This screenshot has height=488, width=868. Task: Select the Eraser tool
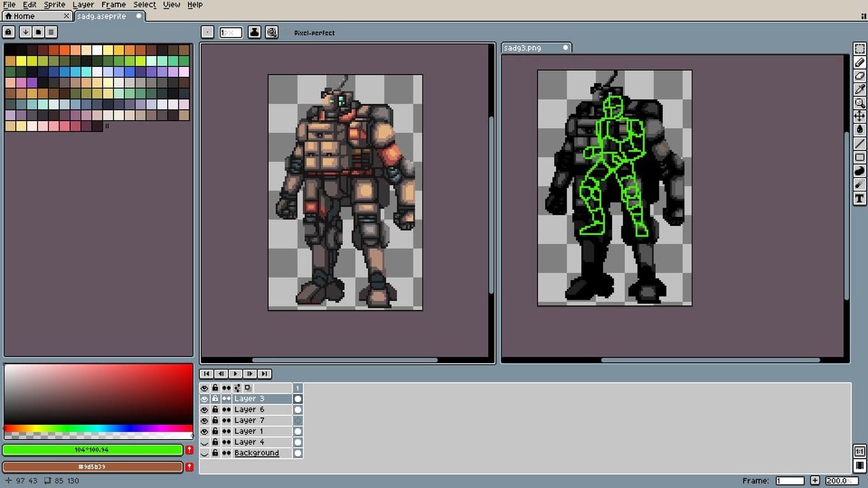pyautogui.click(x=860, y=76)
